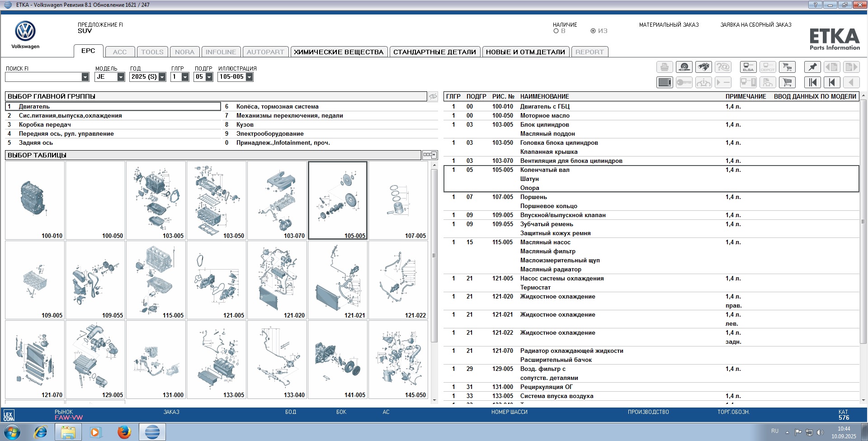Screen dimensions: 868x441
Task: Click the arrow-dash toolbar icon
Action: [723, 82]
